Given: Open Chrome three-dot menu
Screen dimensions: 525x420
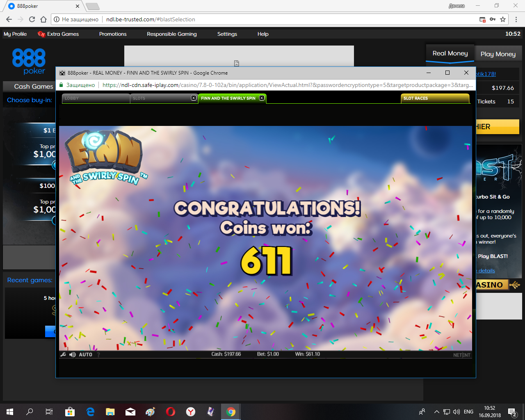Looking at the screenshot, I should click(516, 19).
